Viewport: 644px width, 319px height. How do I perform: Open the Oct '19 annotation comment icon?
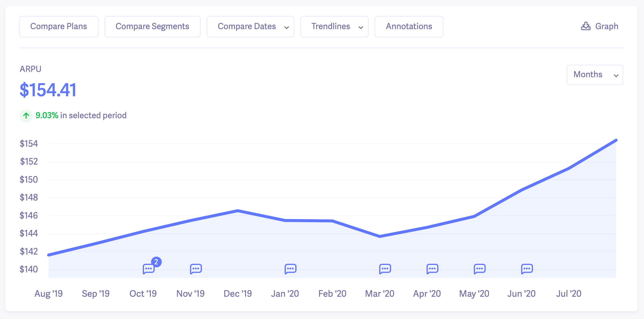pos(148,269)
